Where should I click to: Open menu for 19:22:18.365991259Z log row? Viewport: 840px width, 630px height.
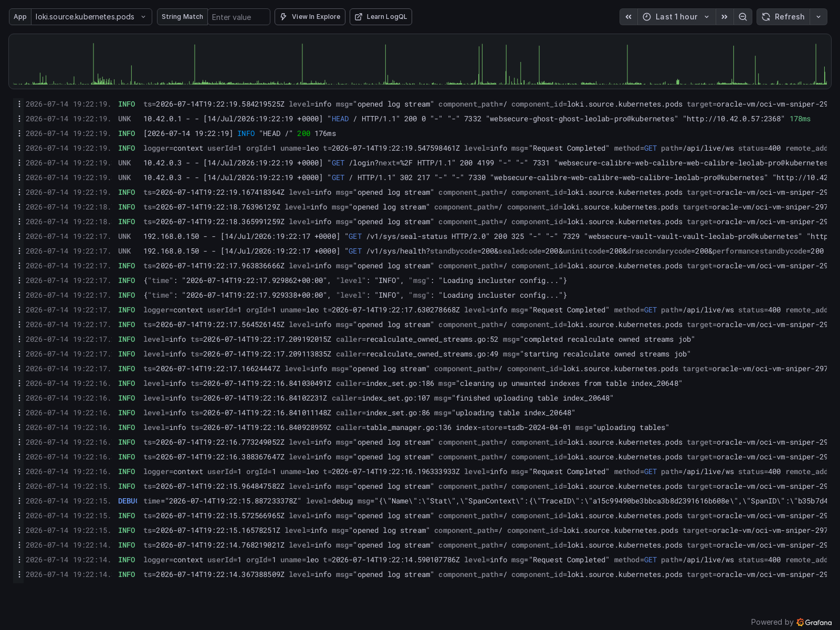19,222
